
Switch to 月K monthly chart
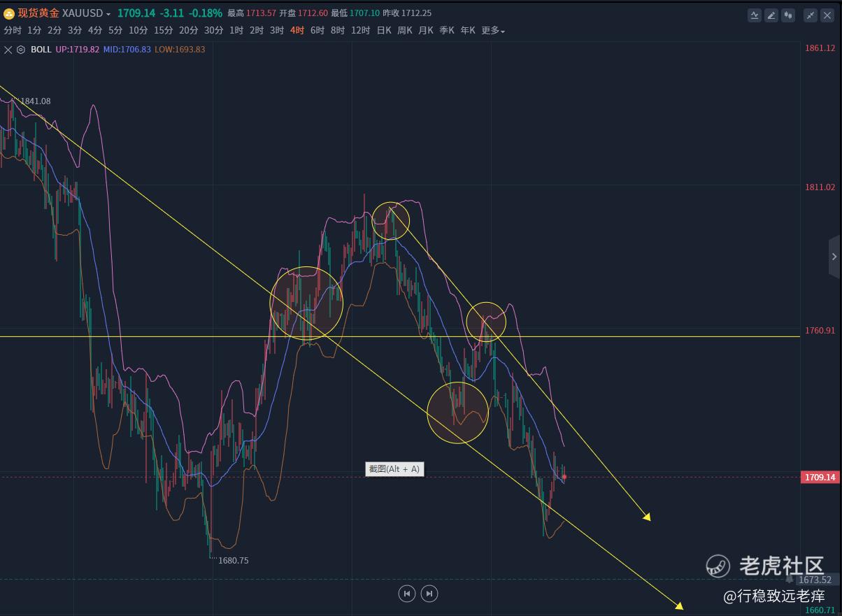pyautogui.click(x=426, y=31)
